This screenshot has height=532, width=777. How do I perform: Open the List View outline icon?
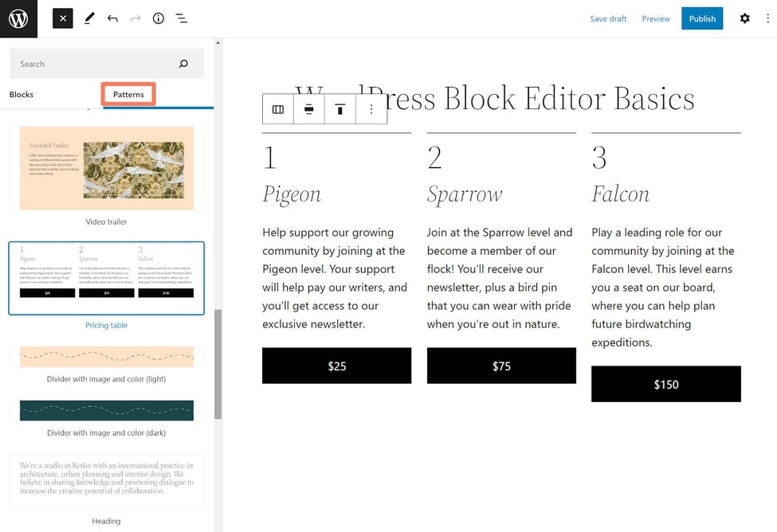point(182,18)
